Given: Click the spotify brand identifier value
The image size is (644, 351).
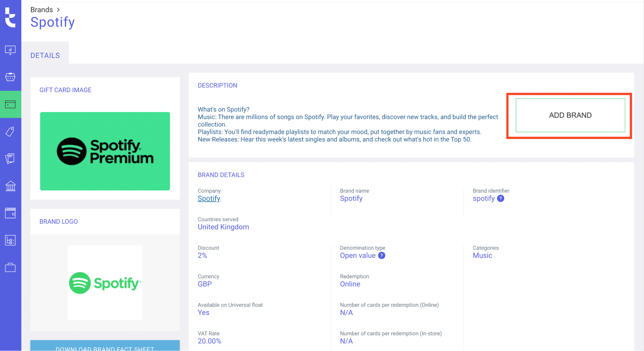Looking at the screenshot, I should tap(484, 199).
